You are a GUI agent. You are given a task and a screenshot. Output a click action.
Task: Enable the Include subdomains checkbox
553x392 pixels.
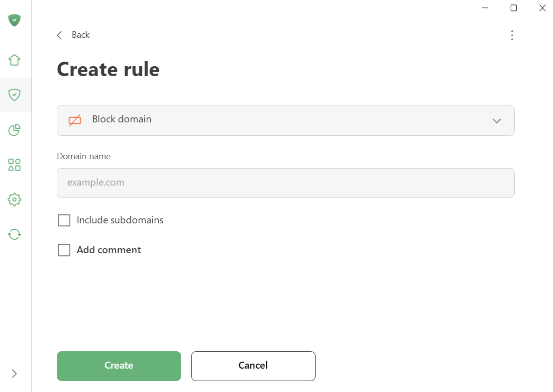(64, 220)
